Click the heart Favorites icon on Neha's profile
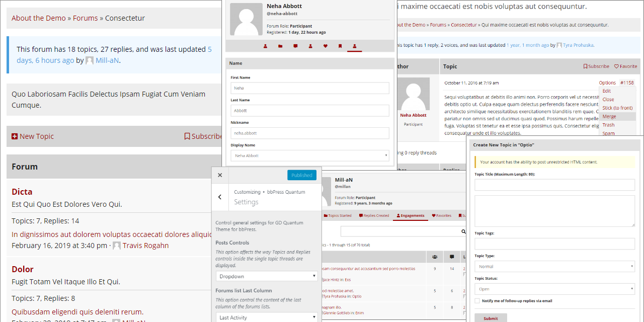Image resolution: width=644 pixels, height=322 pixels. pyautogui.click(x=326, y=45)
